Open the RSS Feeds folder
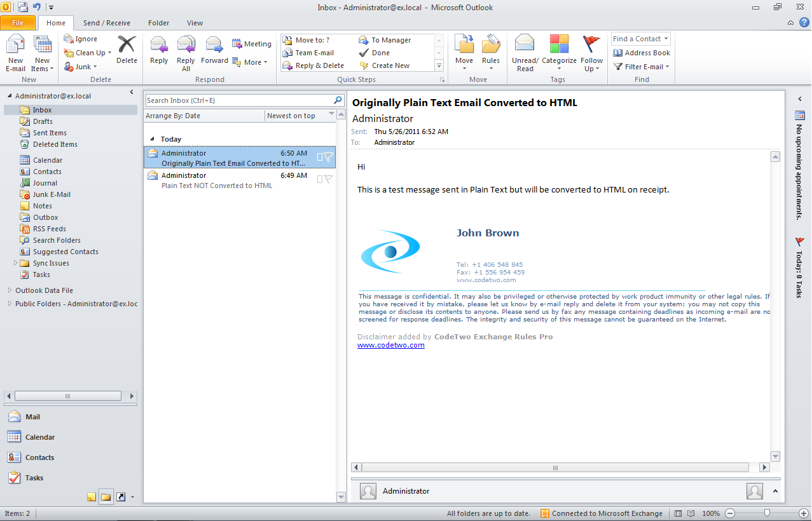This screenshot has width=812, height=521. (50, 229)
